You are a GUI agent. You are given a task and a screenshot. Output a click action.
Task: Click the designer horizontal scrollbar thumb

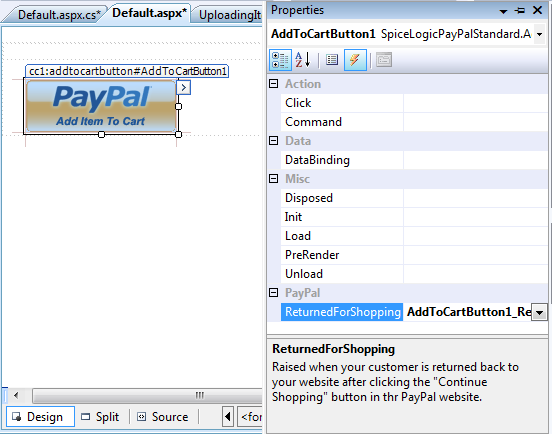coord(147,396)
